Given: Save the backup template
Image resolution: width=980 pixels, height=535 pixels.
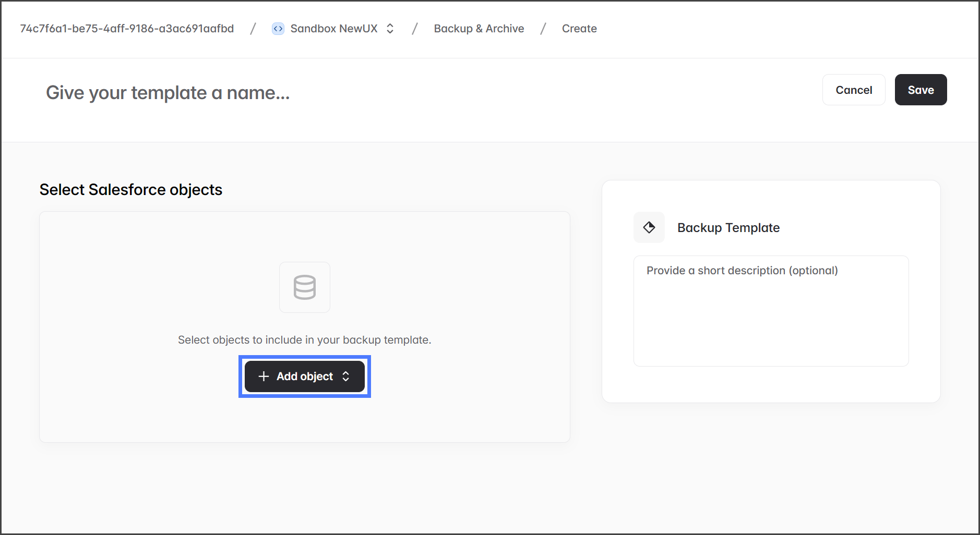Looking at the screenshot, I should pyautogui.click(x=921, y=90).
